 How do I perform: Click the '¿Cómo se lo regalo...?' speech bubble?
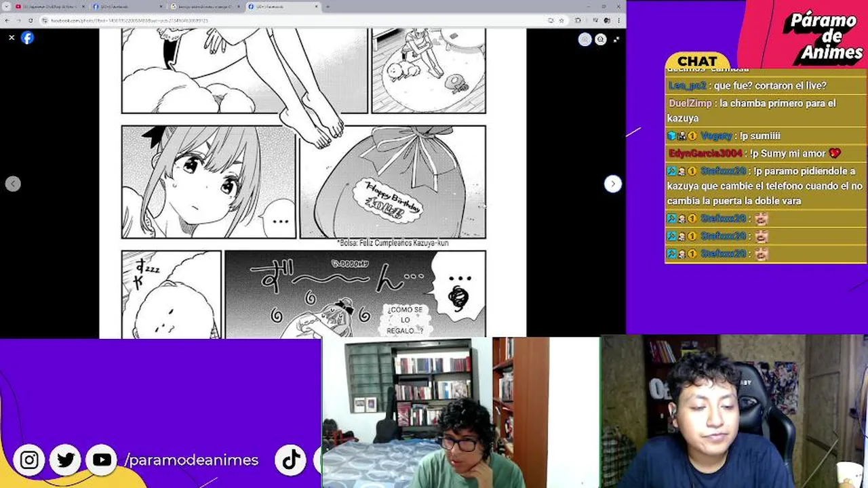[x=405, y=319]
